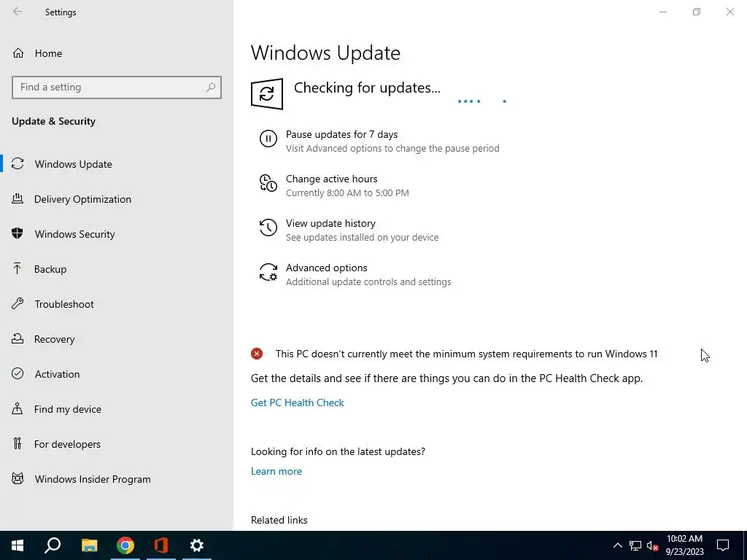
Task: Click the history icon for update history
Action: (268, 227)
